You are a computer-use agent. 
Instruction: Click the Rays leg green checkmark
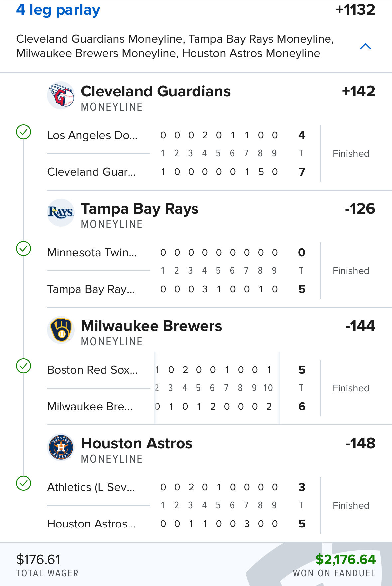click(24, 249)
